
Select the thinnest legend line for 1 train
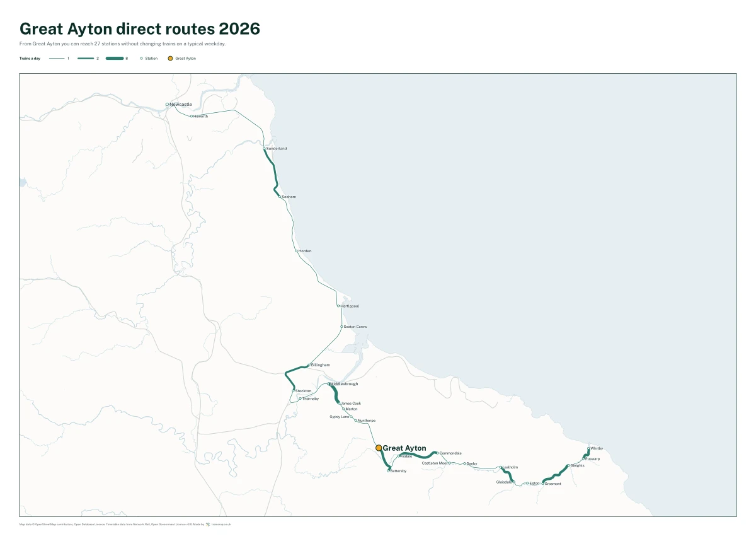point(57,59)
